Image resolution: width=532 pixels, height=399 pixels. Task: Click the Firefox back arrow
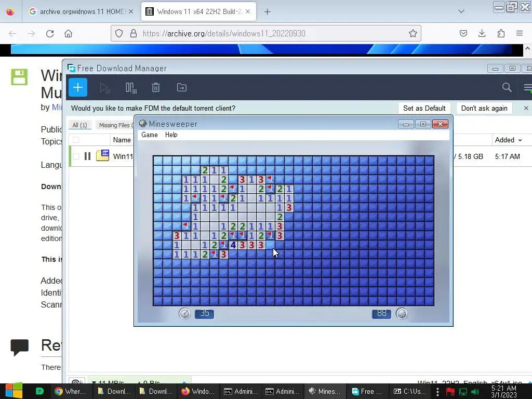coord(12,33)
